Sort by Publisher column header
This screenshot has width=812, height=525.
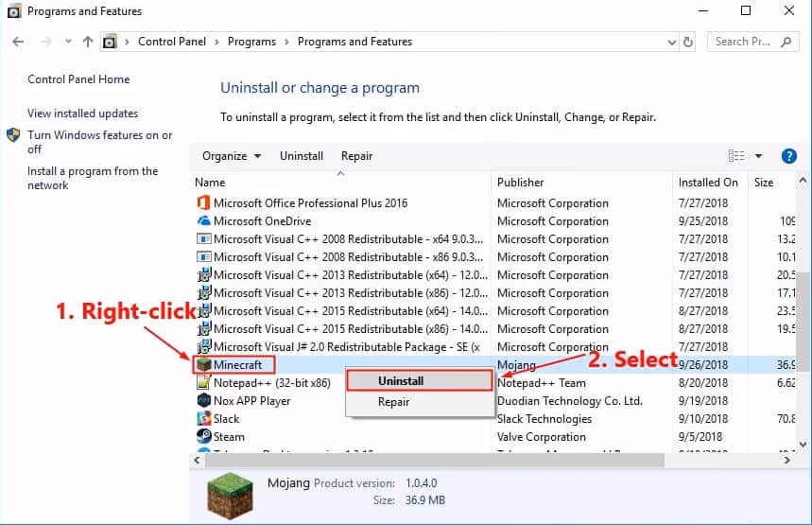pos(521,183)
